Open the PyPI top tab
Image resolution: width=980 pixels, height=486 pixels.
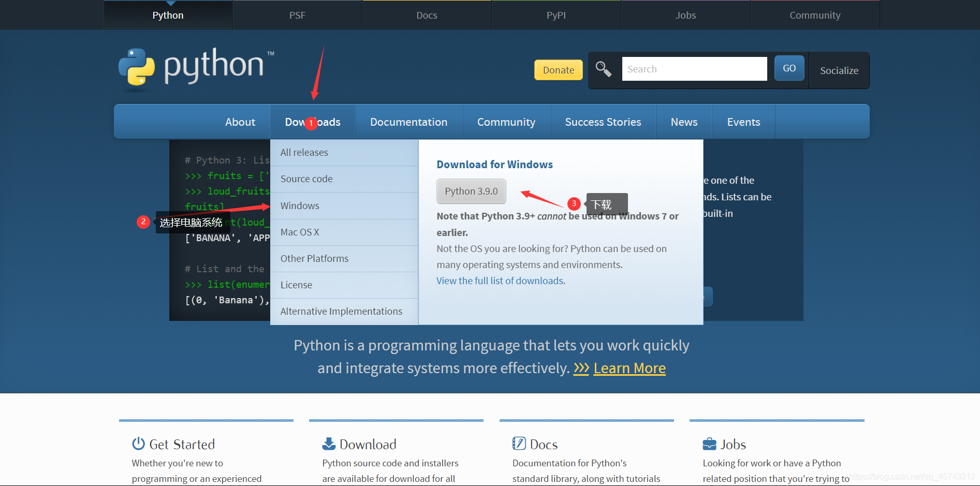556,15
